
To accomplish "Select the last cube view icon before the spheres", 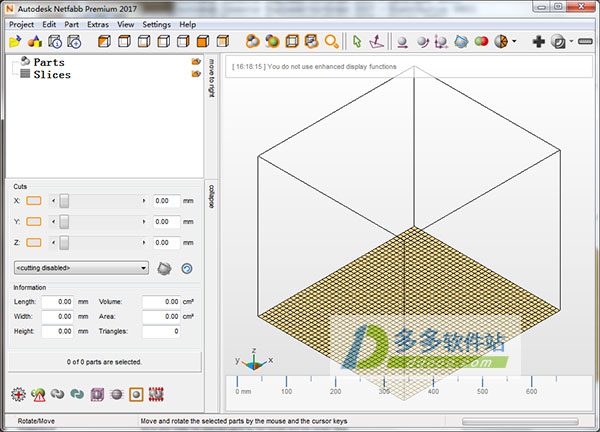I will pyautogui.click(x=223, y=41).
